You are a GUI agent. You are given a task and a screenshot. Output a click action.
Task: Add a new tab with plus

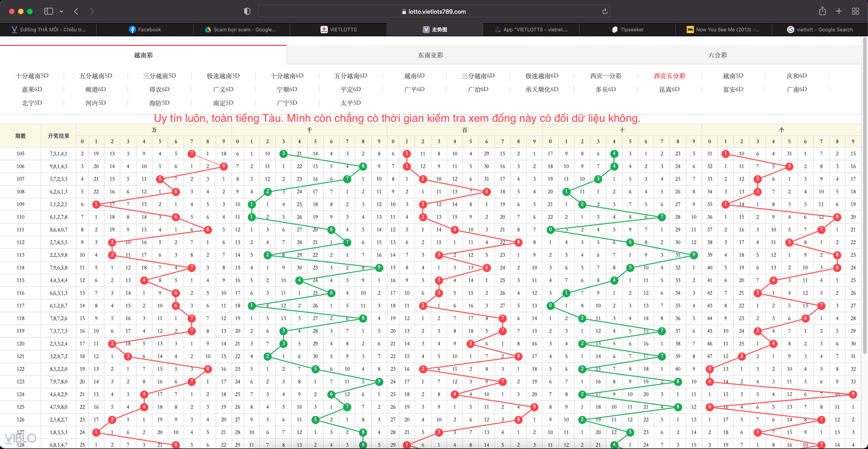(x=839, y=11)
